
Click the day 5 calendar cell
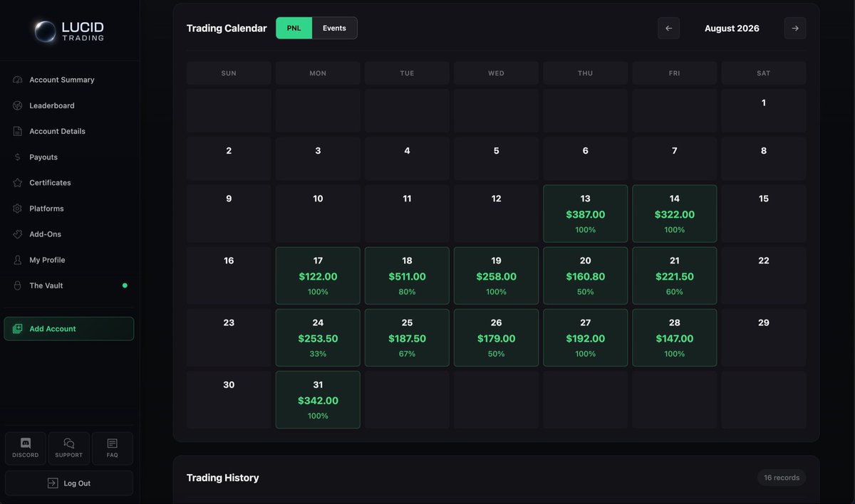coord(497,158)
